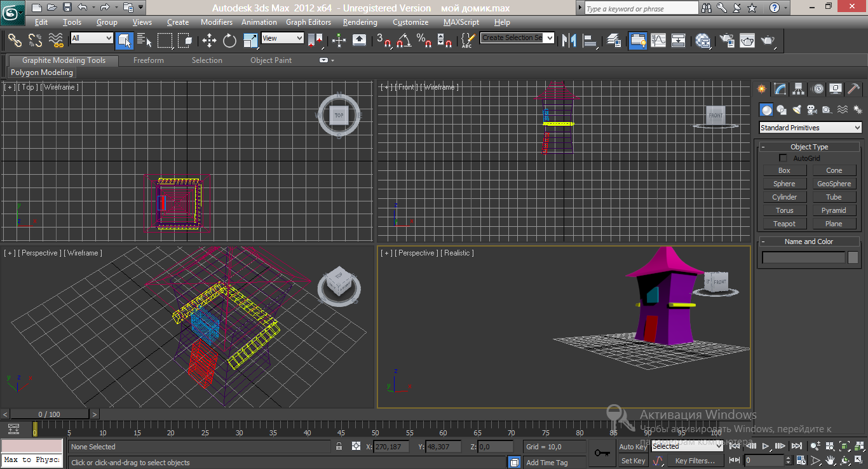Toggle 3D Snaps
Viewport: 868px width, 469px height.
click(x=383, y=41)
